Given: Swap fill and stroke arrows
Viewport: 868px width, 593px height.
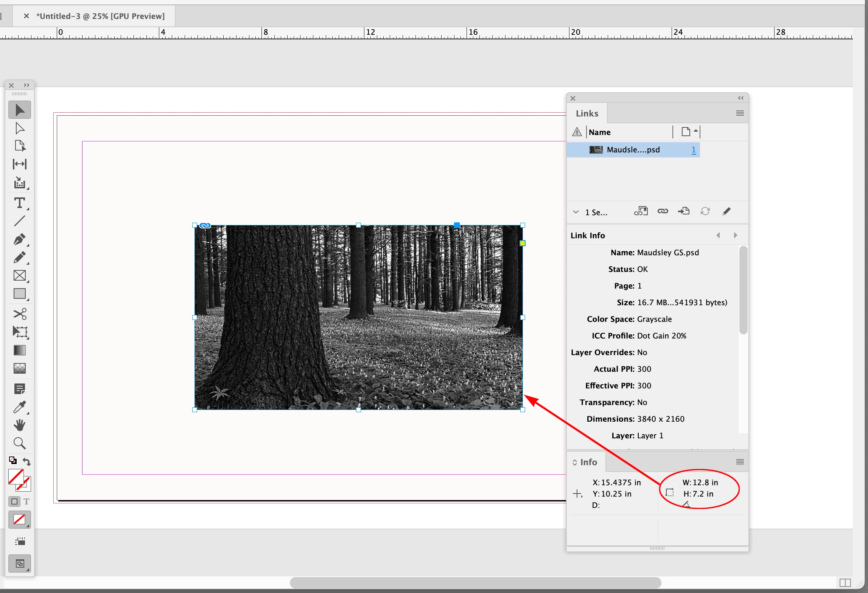Looking at the screenshot, I should tap(27, 461).
